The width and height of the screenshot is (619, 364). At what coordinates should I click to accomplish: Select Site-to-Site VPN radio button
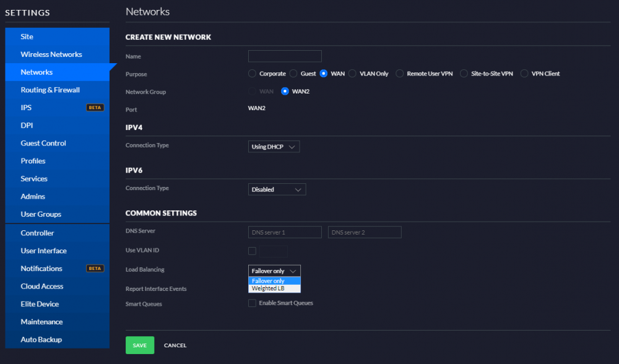pyautogui.click(x=464, y=74)
